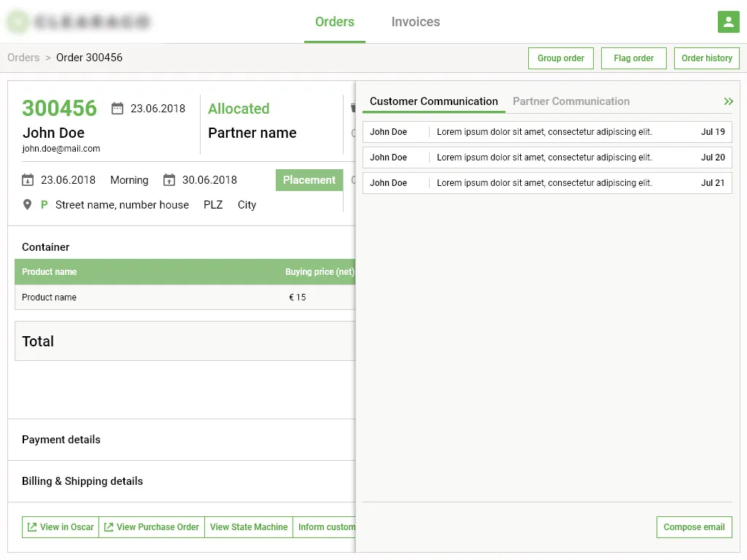Open the Order history

(706, 58)
